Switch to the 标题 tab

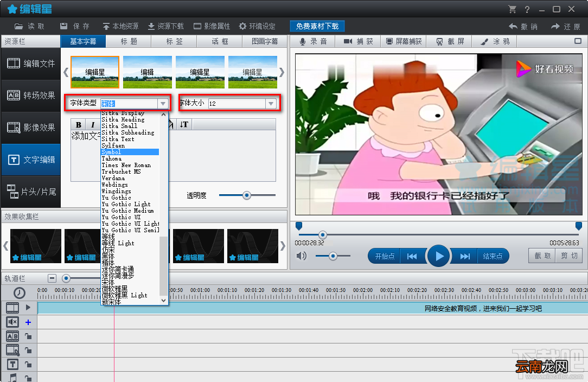(129, 41)
